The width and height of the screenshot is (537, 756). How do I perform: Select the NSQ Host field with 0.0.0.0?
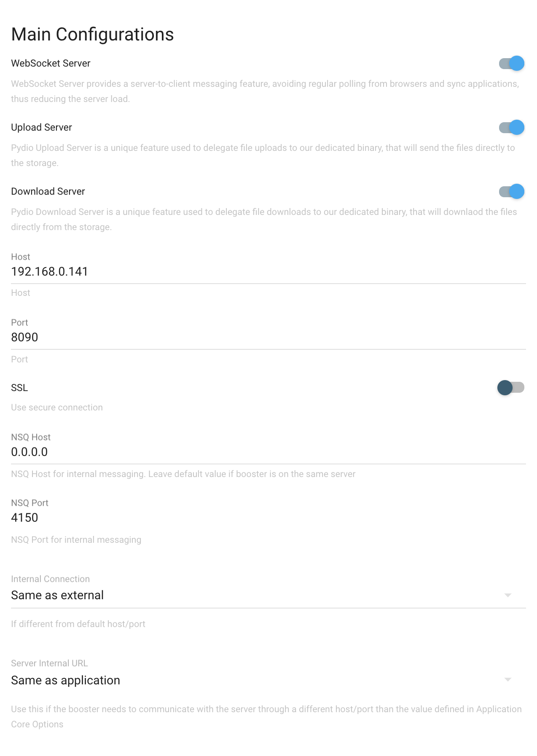coord(268,452)
